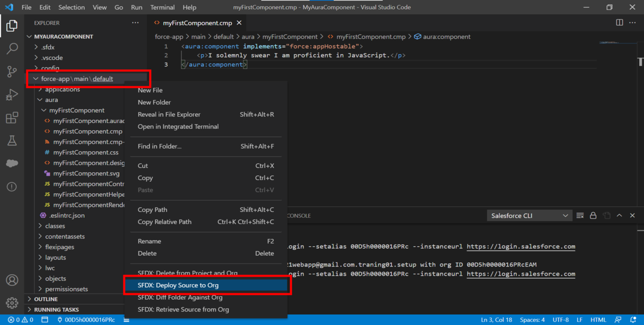
Task: Open Explorer's more actions ellipsis
Action: pos(135,23)
